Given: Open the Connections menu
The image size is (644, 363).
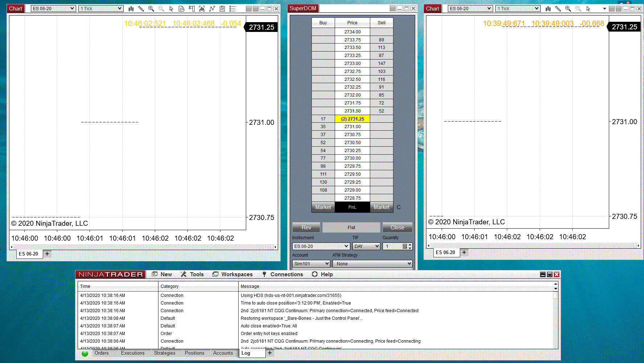Looking at the screenshot, I should (x=282, y=274).
